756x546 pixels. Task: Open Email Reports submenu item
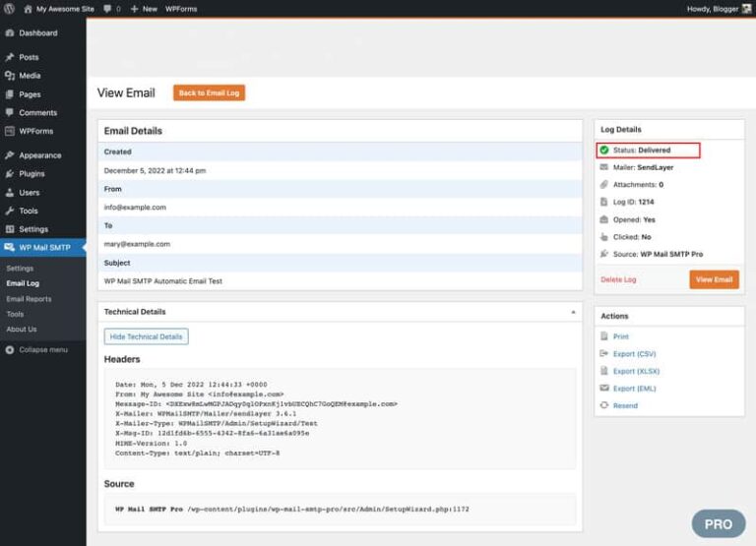29,299
